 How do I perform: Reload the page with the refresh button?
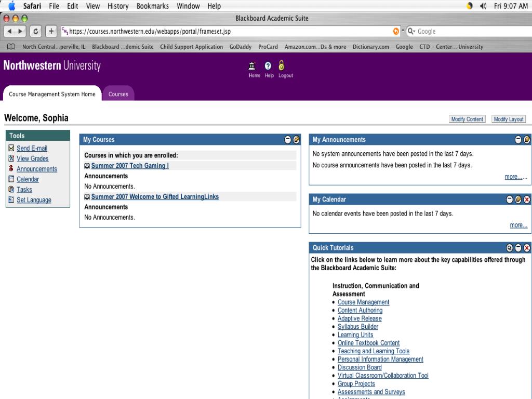tap(35, 31)
